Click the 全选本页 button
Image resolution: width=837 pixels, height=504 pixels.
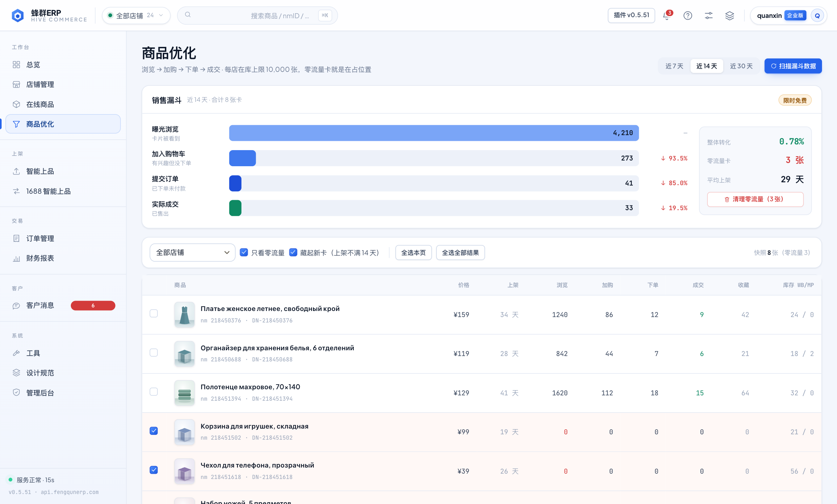(x=413, y=253)
